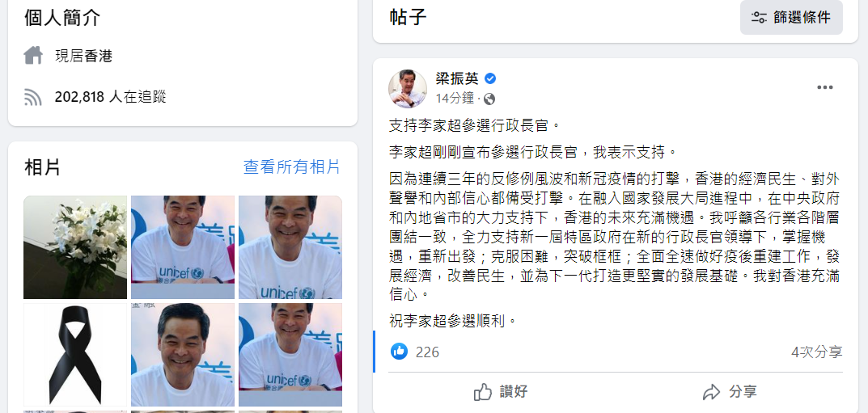Open the 14分鐘 post timestamp

tap(455, 99)
